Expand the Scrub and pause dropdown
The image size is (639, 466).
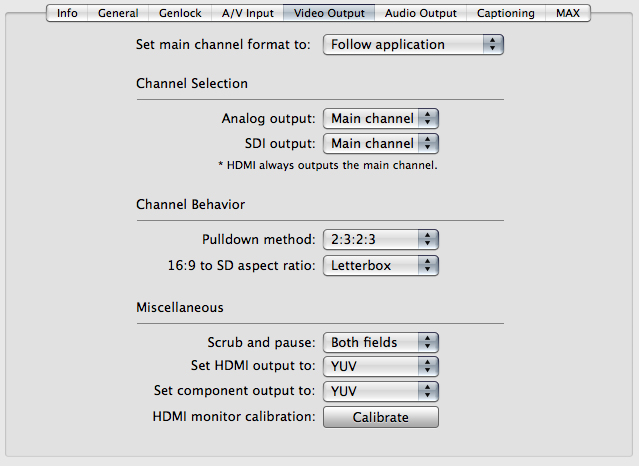click(381, 342)
